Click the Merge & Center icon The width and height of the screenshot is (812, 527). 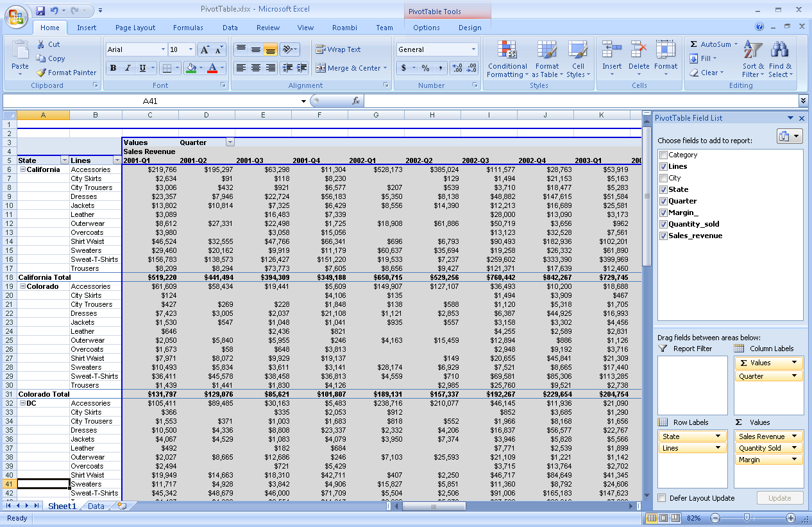coord(320,68)
